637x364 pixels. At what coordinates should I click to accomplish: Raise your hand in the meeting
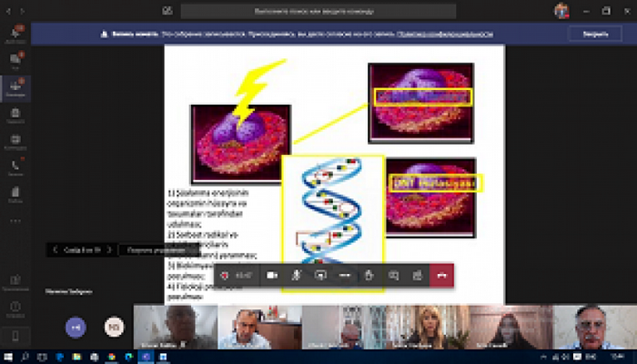point(369,274)
